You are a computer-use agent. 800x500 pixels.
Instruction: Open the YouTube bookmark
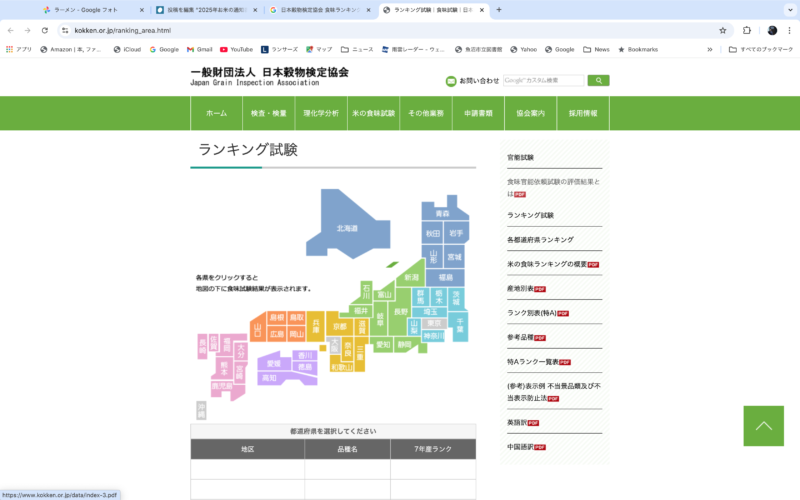click(236, 49)
